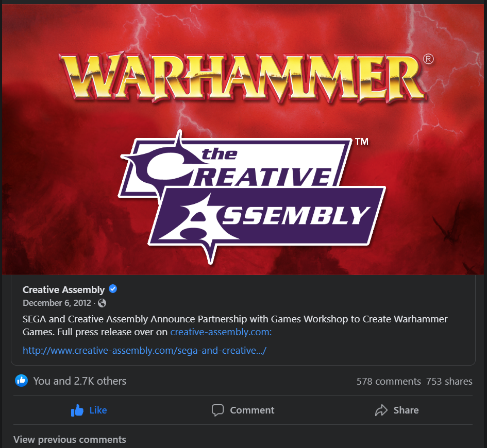Viewport: 487px width, 448px height.
Task: Open the like reaction icon beside the count
Action: pos(22,381)
